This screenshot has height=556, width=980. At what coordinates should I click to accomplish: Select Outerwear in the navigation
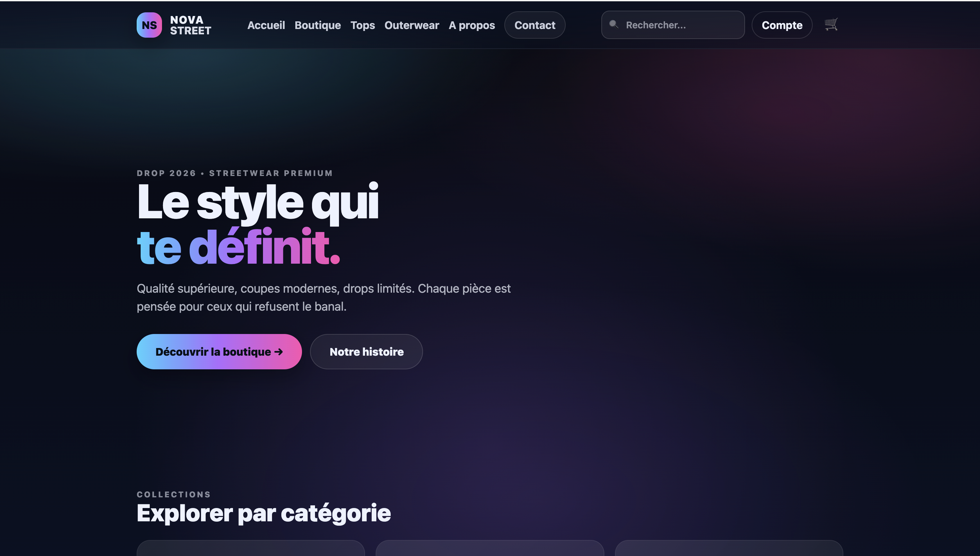pos(412,25)
